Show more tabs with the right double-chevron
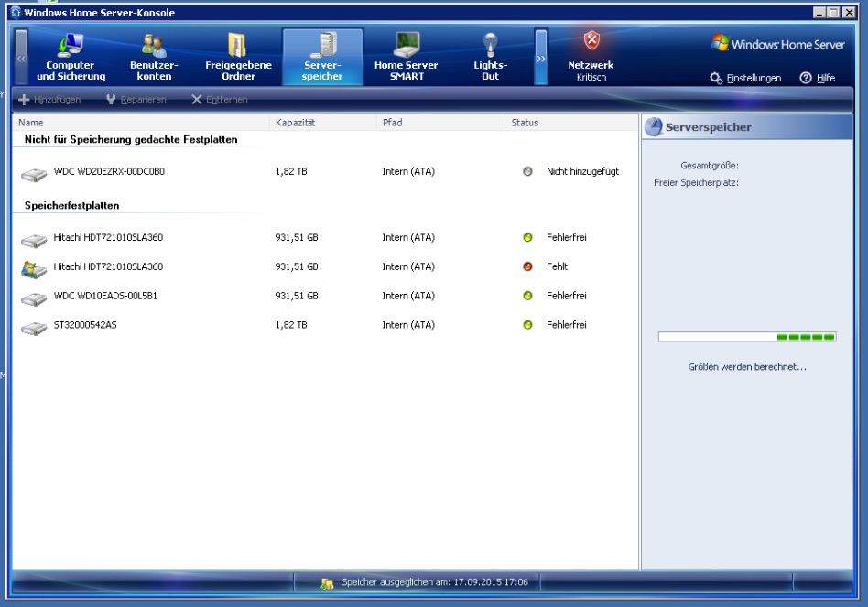Viewport: 868px width, 607px height. point(541,58)
